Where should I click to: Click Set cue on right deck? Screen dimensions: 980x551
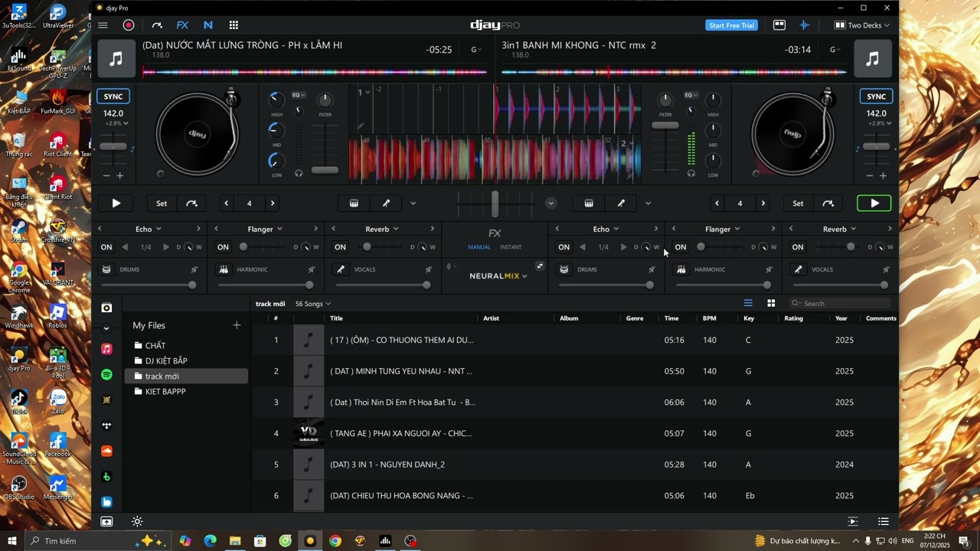point(798,204)
